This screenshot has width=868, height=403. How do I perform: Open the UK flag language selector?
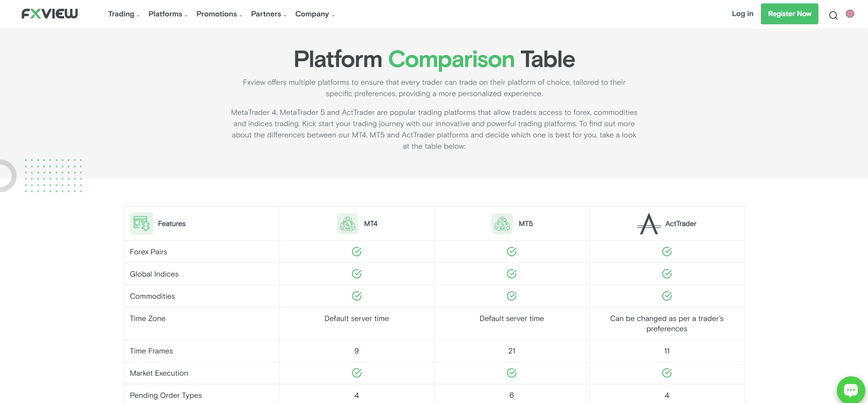pyautogui.click(x=850, y=14)
